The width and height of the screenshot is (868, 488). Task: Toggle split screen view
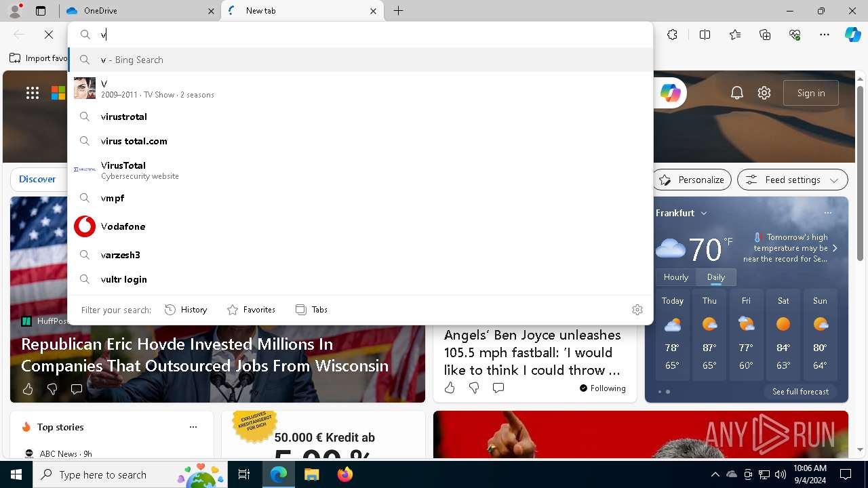pyautogui.click(x=705, y=35)
